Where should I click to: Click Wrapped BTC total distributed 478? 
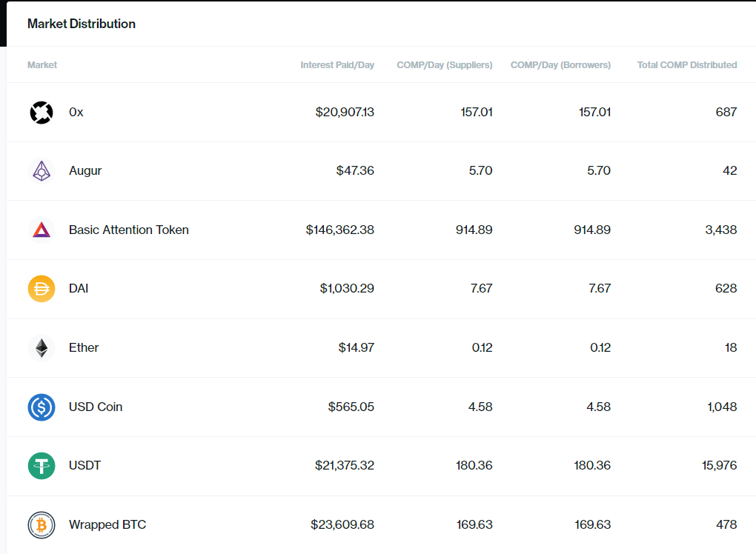pyautogui.click(x=726, y=524)
